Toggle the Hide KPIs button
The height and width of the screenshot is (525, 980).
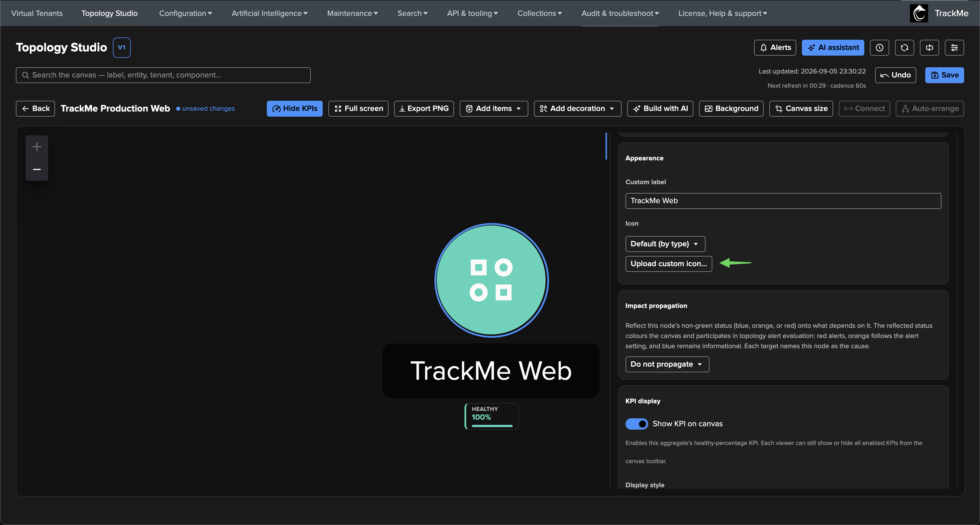[x=294, y=108]
